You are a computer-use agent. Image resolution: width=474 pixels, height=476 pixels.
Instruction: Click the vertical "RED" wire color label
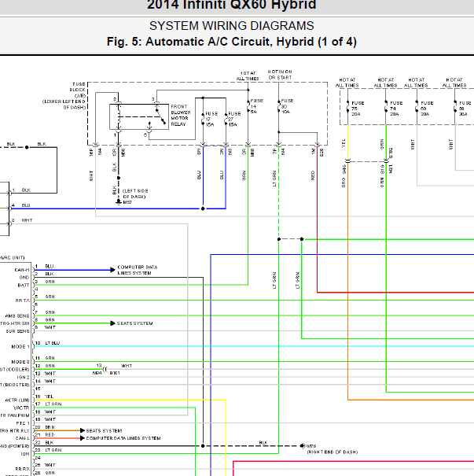pos(313,175)
